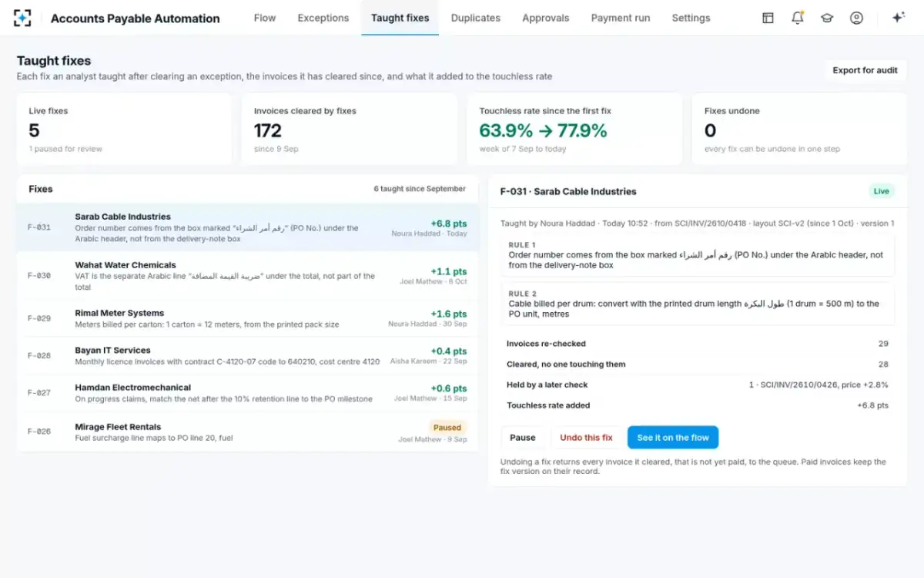Click the F-027 fix ID
Screen dimensions: 924x578
tap(39, 393)
